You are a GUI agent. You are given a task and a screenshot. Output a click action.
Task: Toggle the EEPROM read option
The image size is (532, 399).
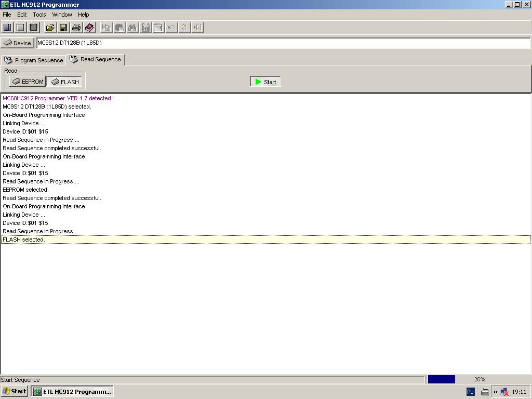tap(28, 82)
